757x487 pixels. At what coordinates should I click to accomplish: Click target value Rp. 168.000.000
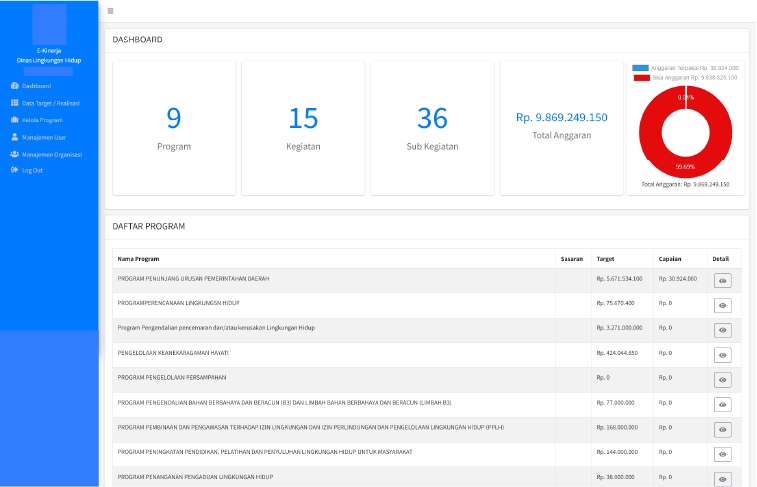617,427
